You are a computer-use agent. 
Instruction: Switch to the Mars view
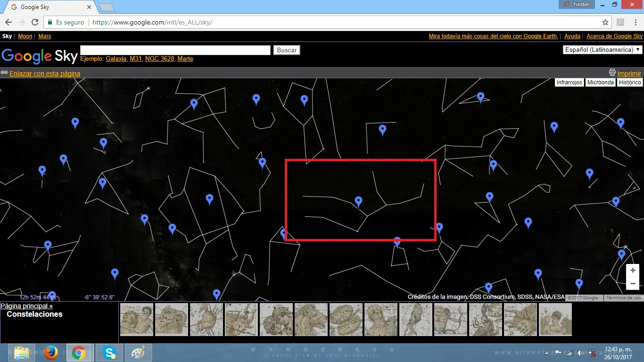(45, 36)
